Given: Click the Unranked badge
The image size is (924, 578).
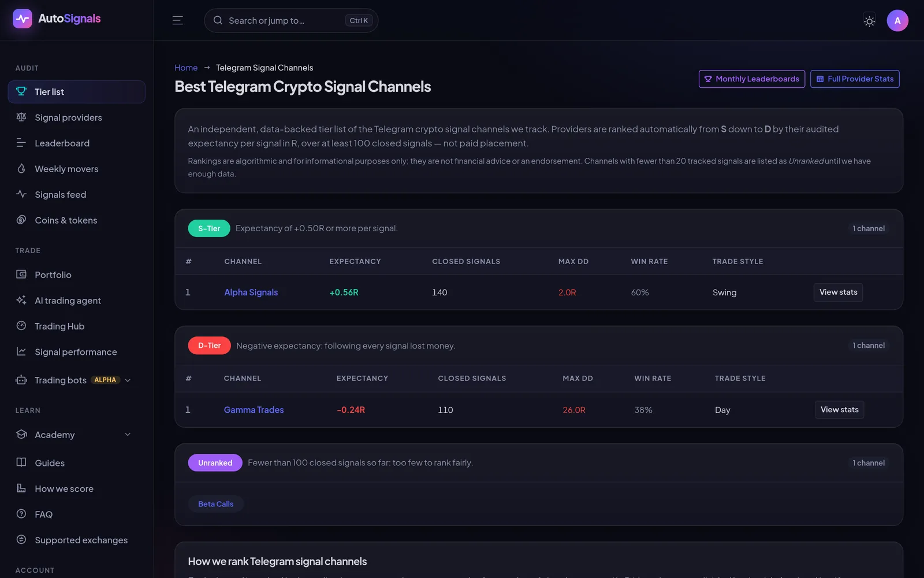Looking at the screenshot, I should (x=215, y=462).
